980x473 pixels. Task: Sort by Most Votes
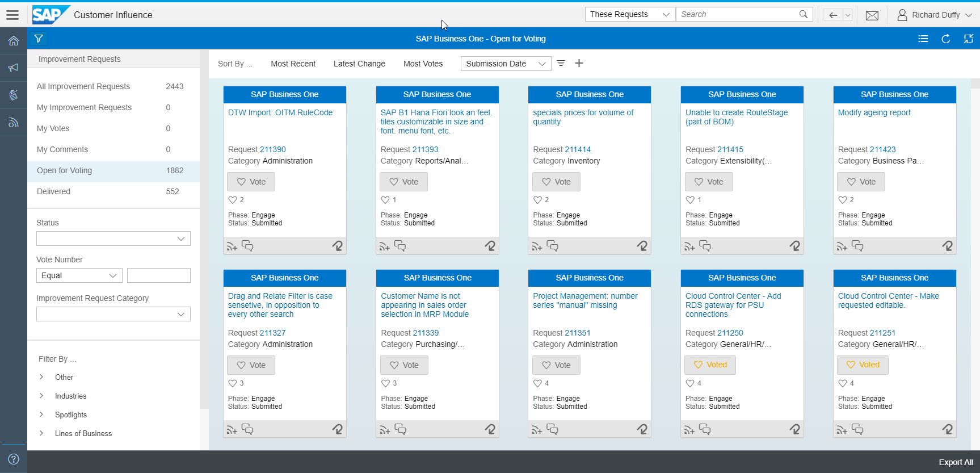point(423,64)
